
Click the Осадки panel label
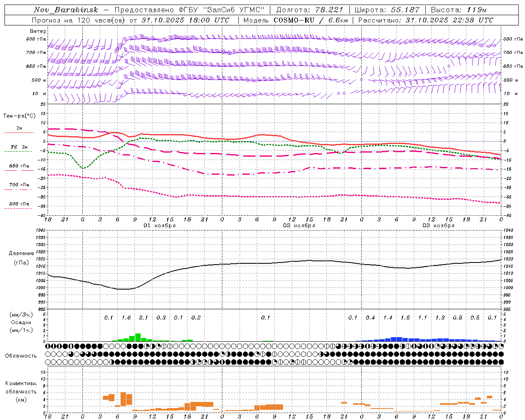[21, 322]
